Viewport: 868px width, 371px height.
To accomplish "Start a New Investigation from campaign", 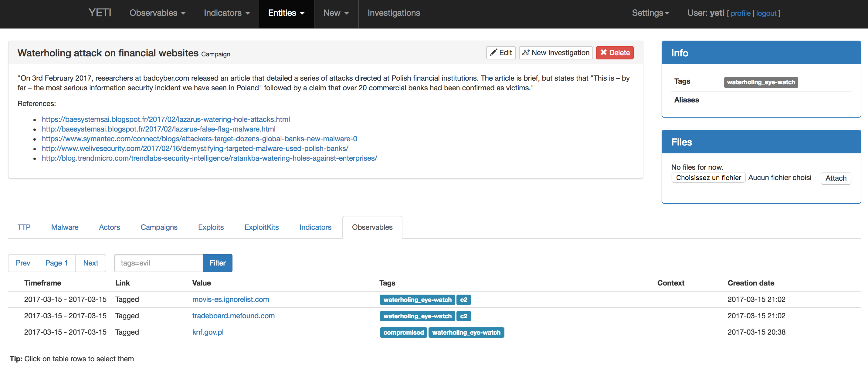I will pos(556,53).
